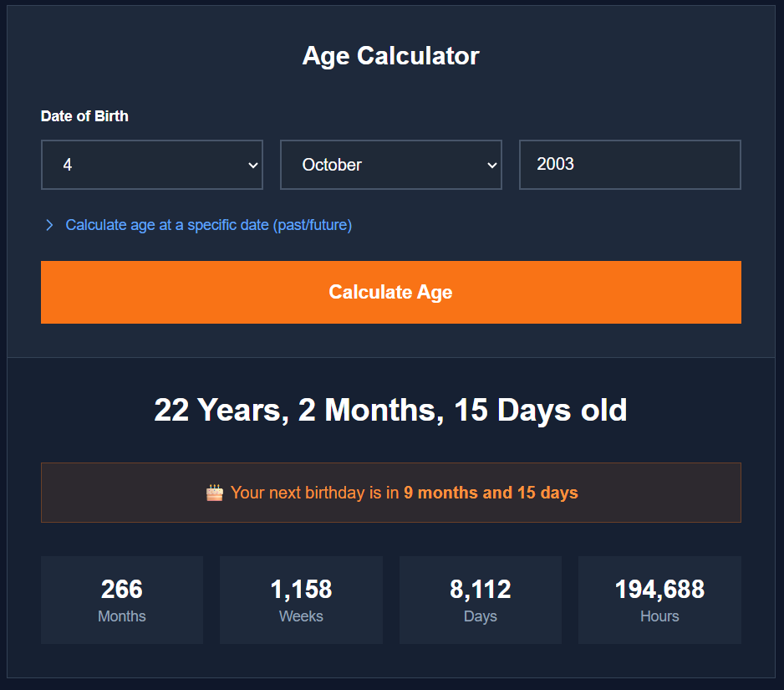
Task: Click the year field containing 2003
Action: pyautogui.click(x=629, y=165)
